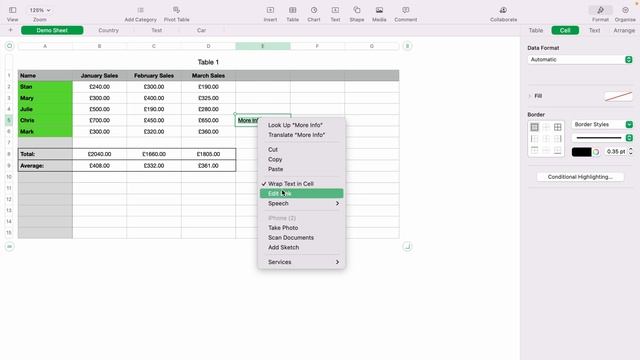The height and width of the screenshot is (360, 640).
Task: Click the Collaborate toolbar icon
Action: tap(503, 10)
